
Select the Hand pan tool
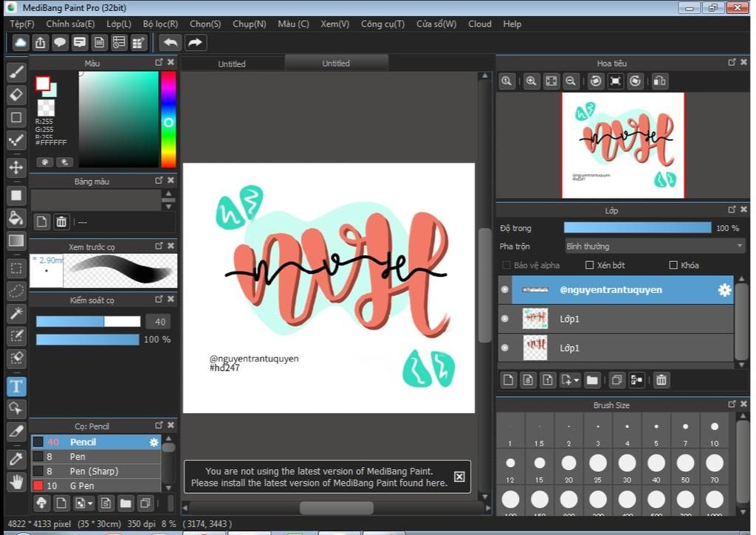click(16, 481)
